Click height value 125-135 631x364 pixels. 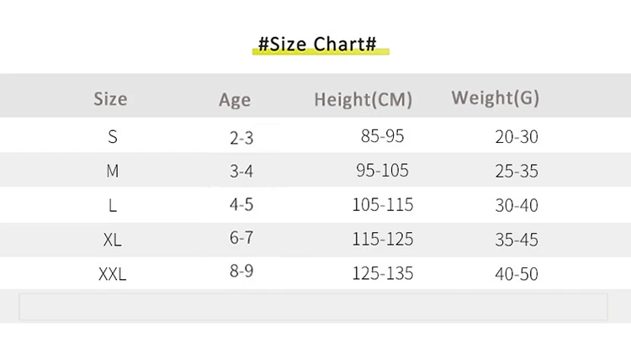click(383, 273)
